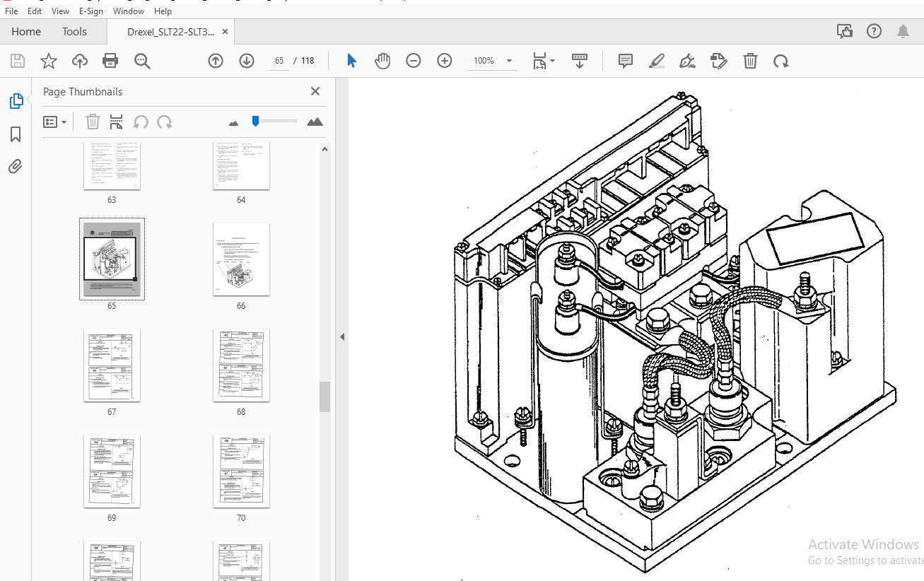Screen dimensions: 924x581
Task: Click thumbnail panel delete pages icon
Action: (93, 122)
